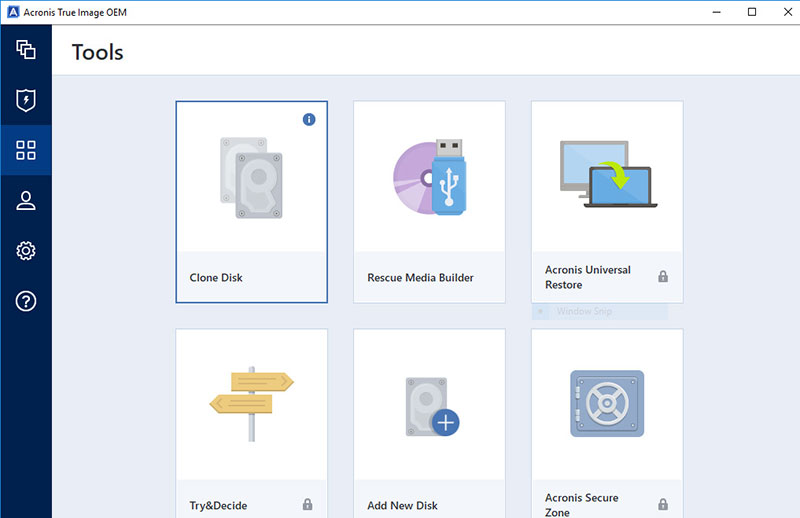800x518 pixels.
Task: Click the Rescue Media Builder USB image
Action: pos(430,177)
